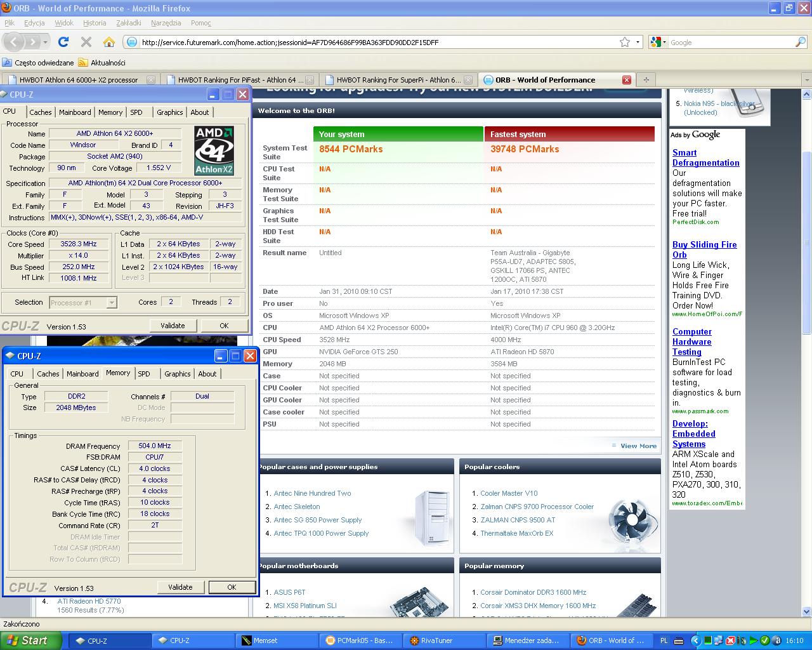The image size is (812, 650).
Task: Switch to HWBOT Ranking For SuperPi tab
Action: [x=398, y=80]
